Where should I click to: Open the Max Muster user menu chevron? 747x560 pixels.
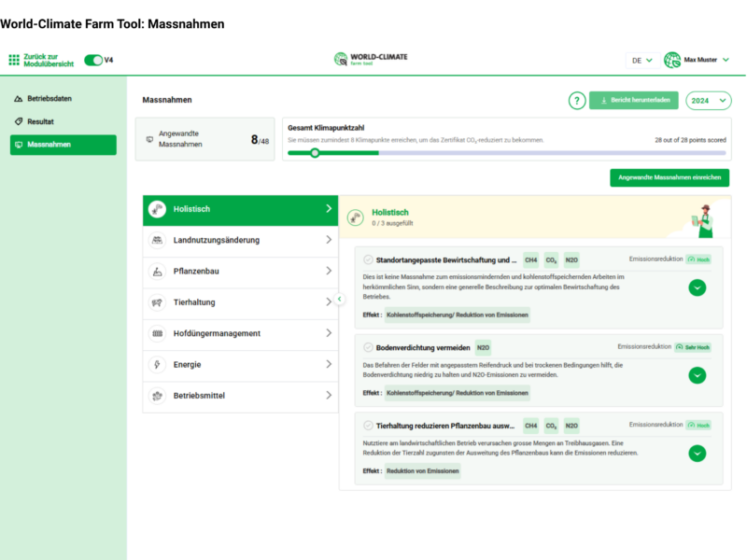pos(726,60)
